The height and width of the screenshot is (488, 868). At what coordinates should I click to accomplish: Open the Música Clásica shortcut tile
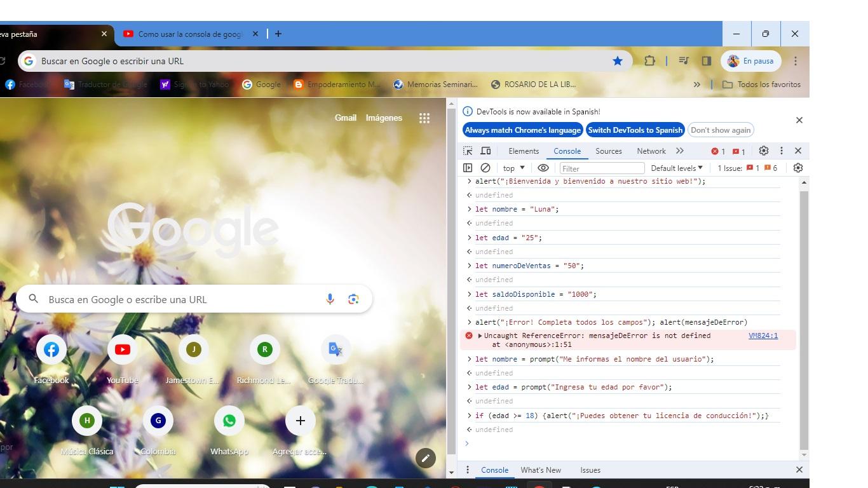[87, 431]
